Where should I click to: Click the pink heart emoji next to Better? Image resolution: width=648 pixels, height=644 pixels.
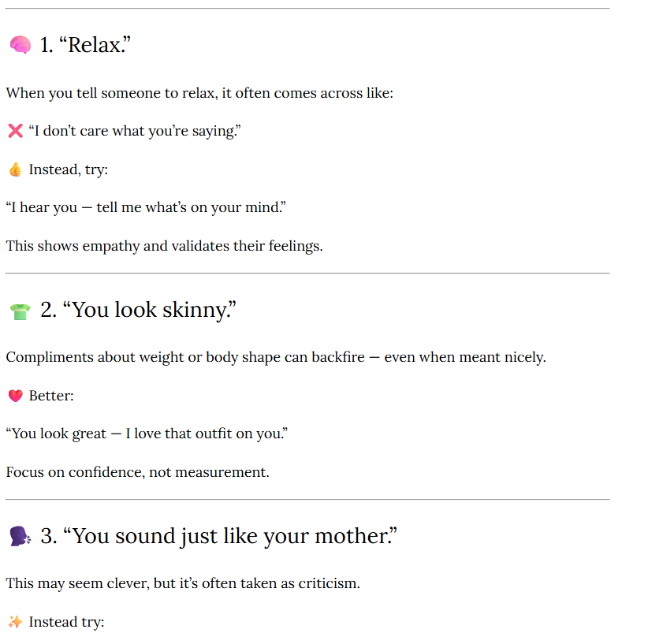pos(15,396)
